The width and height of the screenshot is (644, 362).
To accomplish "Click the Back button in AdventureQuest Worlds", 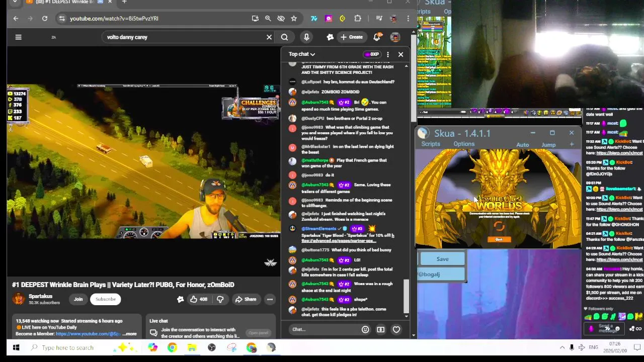I will [x=499, y=240].
